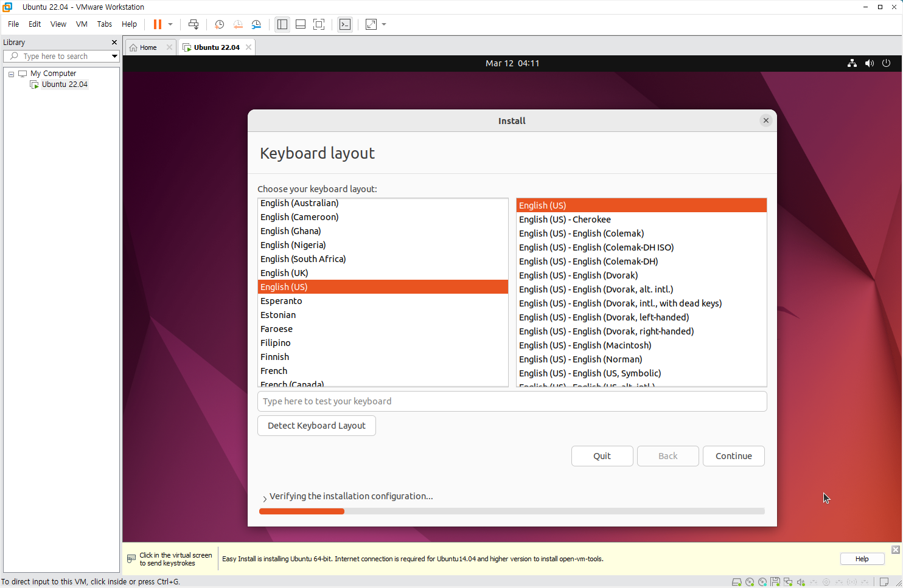Screen dimensions: 903x588
Task: Click Detect Keyboard Layout button
Action: (316, 426)
